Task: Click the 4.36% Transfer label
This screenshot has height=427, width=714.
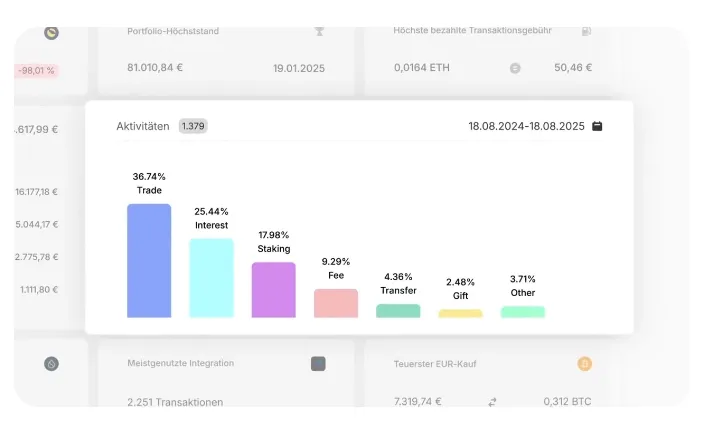Action: [398, 283]
